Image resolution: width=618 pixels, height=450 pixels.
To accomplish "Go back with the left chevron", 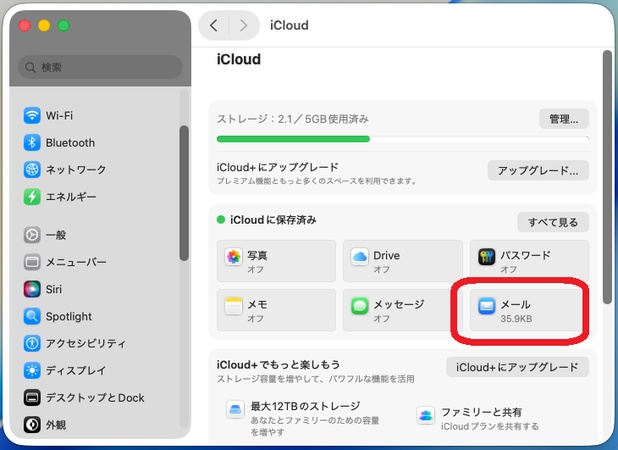I will pyautogui.click(x=214, y=26).
